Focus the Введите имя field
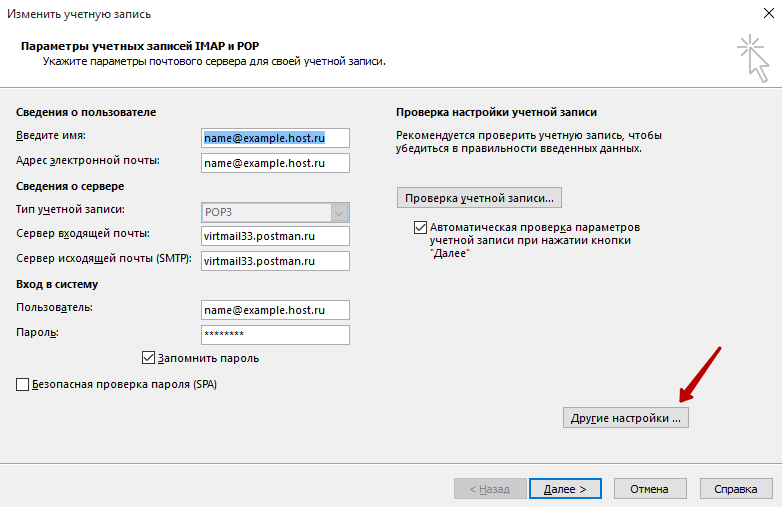Screen dimensions: 782x507 pyautogui.click(x=275, y=138)
